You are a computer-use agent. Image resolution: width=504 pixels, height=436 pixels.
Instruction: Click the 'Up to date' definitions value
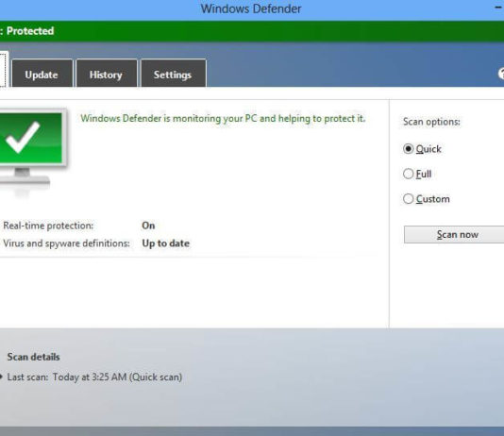165,243
